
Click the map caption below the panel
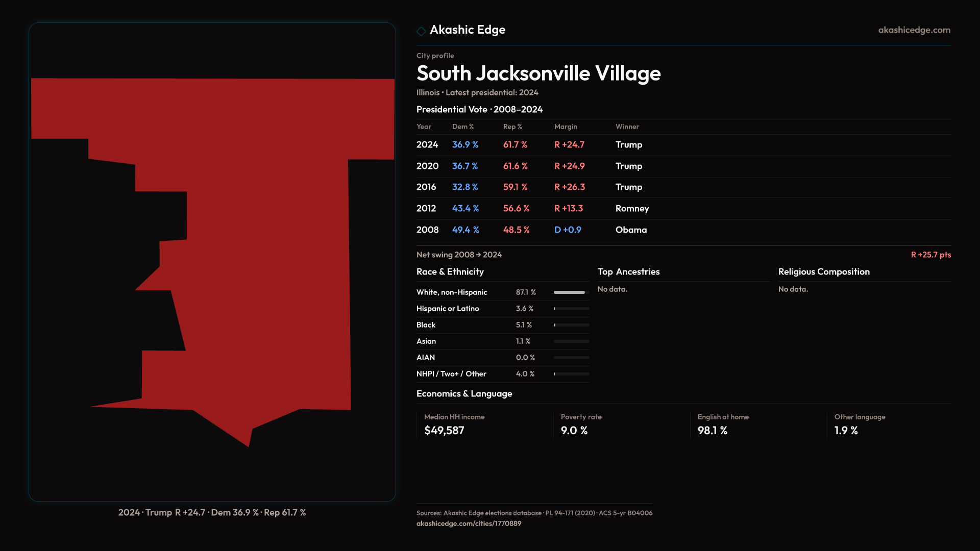212,512
